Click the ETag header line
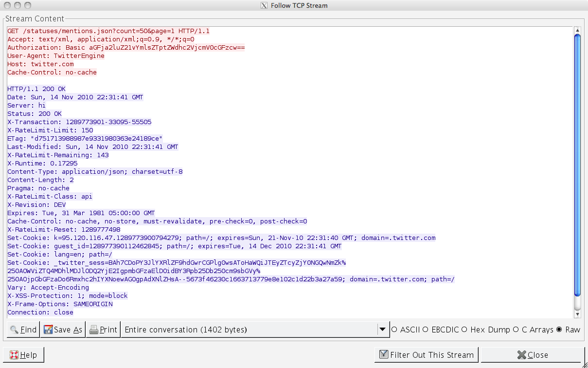The height and width of the screenshot is (368, 588). [85, 139]
